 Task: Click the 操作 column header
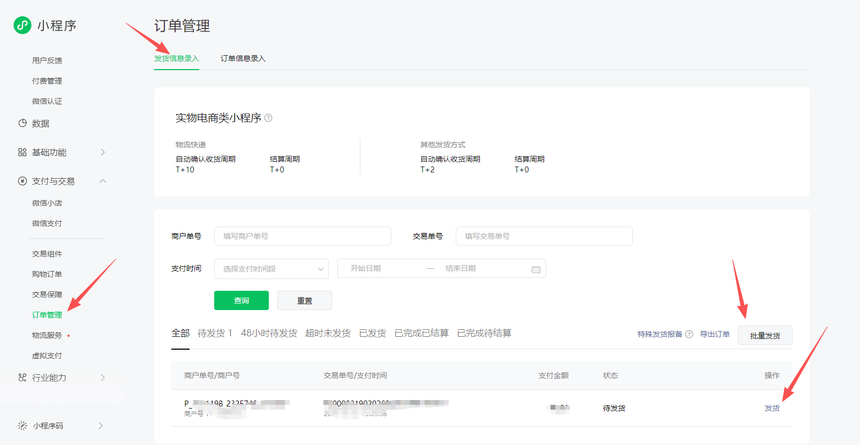772,376
